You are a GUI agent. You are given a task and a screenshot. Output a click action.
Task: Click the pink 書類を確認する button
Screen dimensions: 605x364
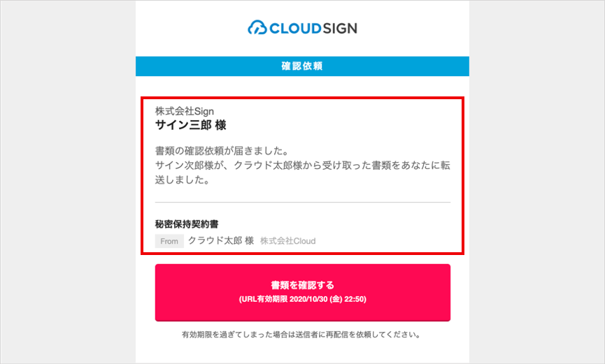point(302,292)
